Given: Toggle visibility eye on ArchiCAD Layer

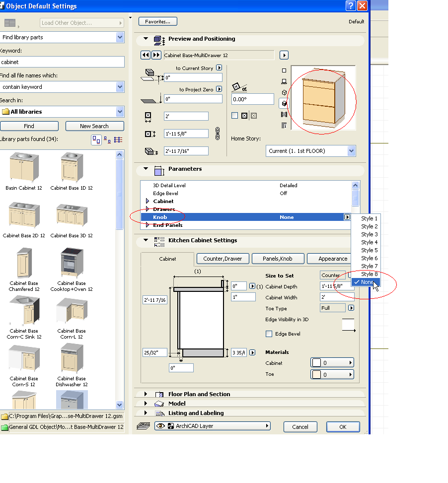Looking at the screenshot, I should pyautogui.click(x=160, y=425).
